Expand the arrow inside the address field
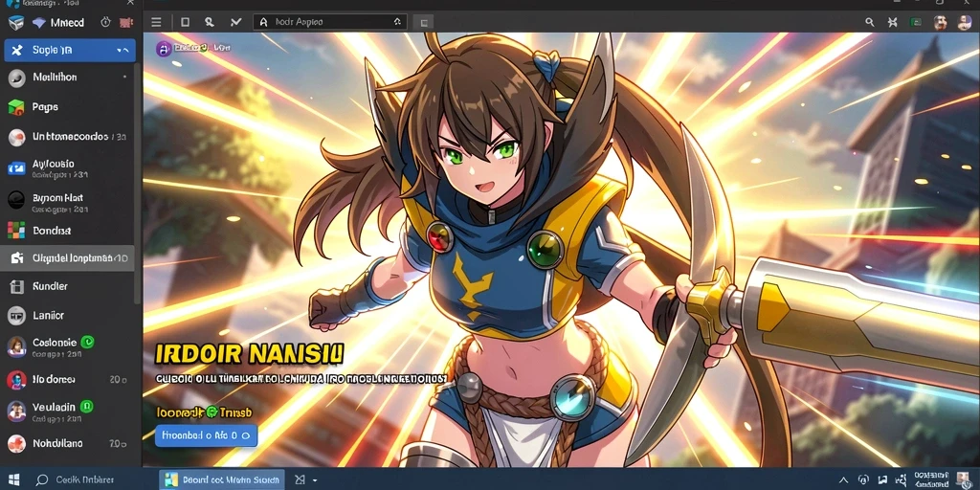 397,22
